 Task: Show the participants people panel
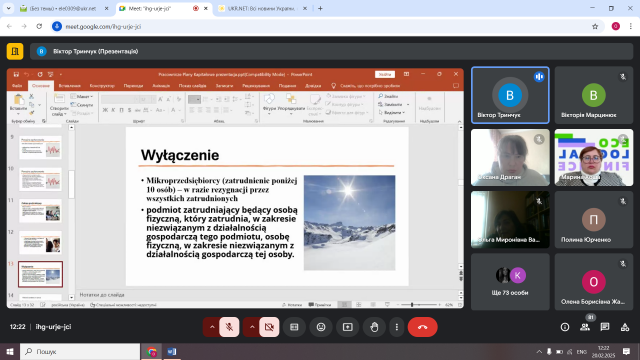[x=585, y=327]
